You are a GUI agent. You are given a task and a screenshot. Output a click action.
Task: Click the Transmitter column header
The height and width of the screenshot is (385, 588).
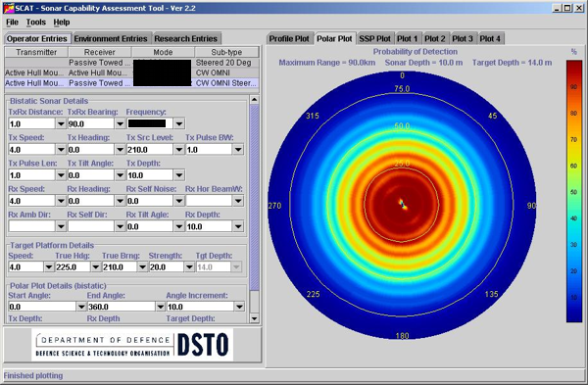(36, 52)
